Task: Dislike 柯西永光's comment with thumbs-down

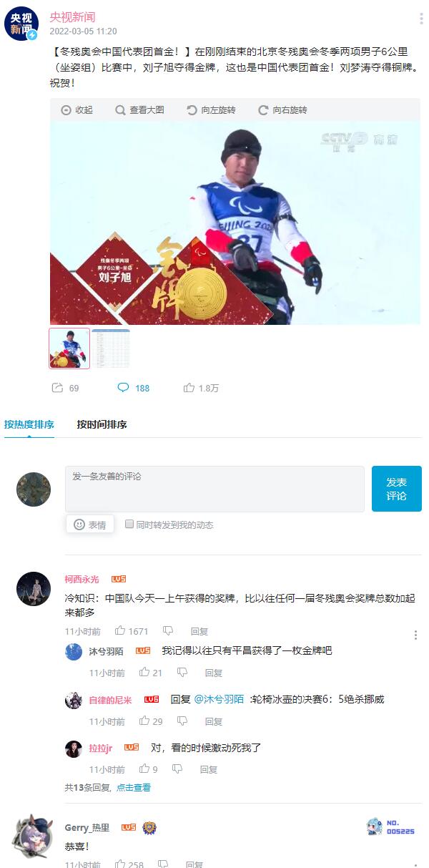Action: coord(168,631)
